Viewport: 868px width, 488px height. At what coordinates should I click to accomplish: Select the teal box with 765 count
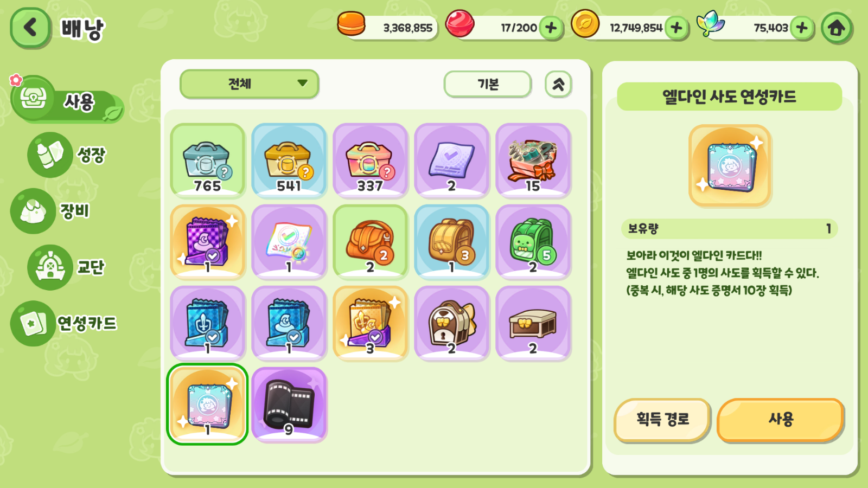tap(208, 160)
